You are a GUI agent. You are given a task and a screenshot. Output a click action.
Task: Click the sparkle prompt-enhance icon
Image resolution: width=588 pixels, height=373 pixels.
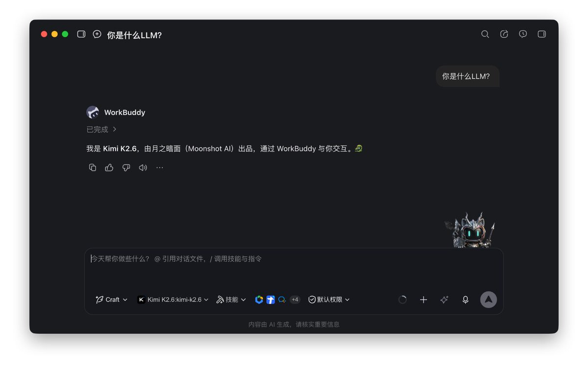tap(444, 300)
